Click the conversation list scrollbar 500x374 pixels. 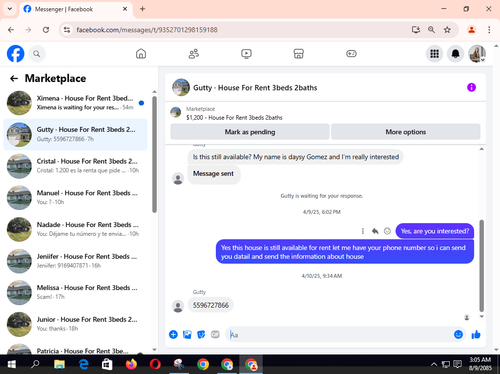[x=154, y=155]
